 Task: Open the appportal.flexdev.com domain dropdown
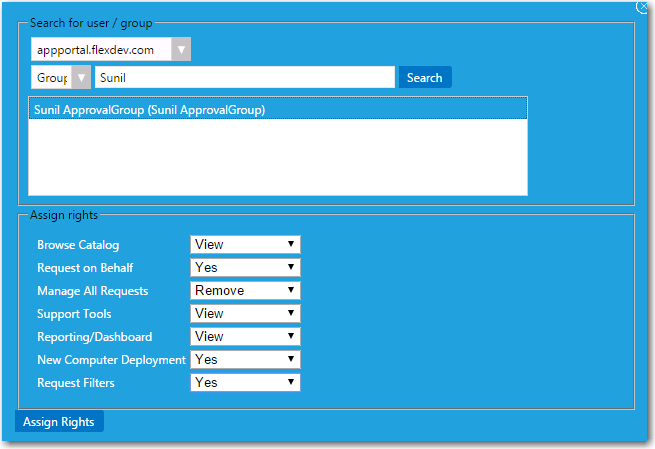[x=110, y=49]
